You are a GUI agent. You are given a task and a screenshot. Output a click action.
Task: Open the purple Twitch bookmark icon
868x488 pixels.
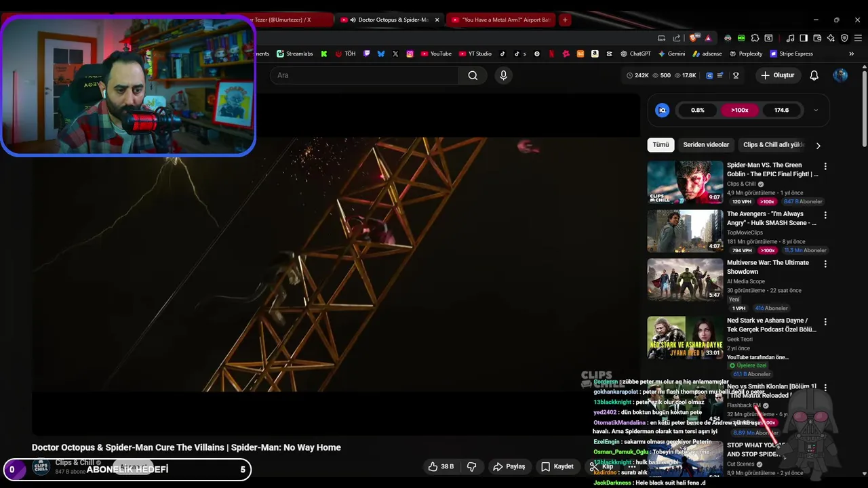coord(367,54)
